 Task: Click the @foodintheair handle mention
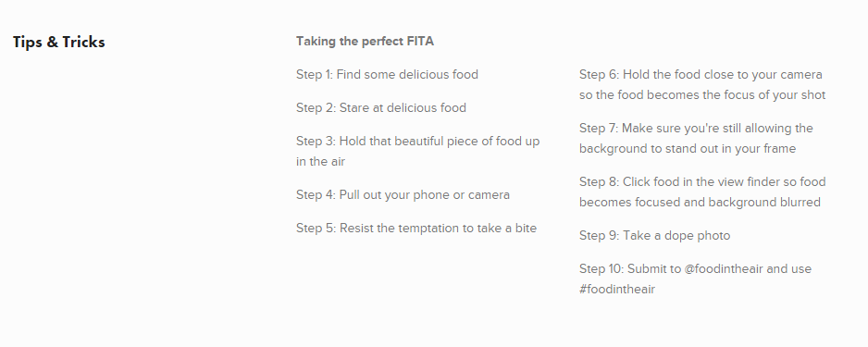[x=724, y=269]
